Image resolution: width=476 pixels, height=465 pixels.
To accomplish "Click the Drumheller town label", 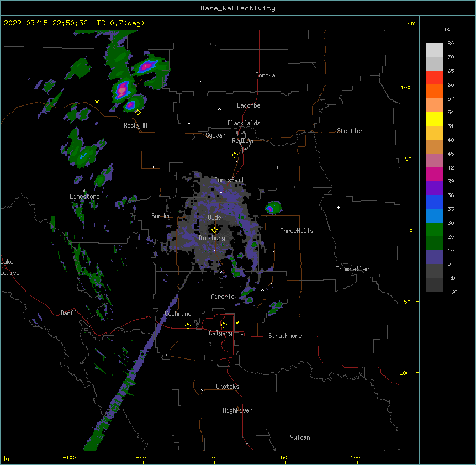I will point(352,269).
